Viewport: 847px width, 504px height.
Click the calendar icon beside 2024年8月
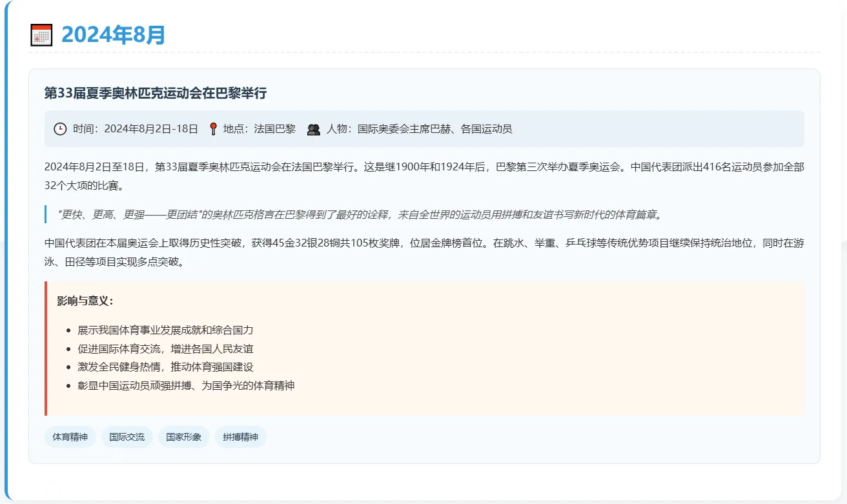point(41,34)
